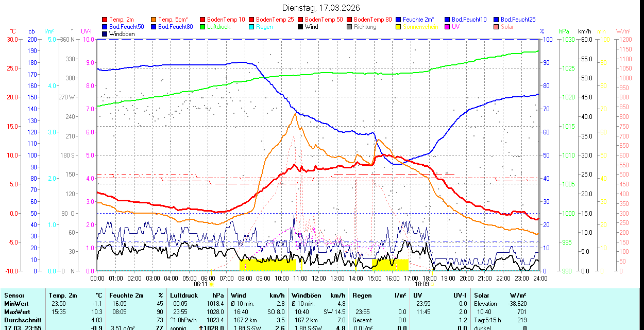Click the sunset icon next to 18:09

pyautogui.click(x=432, y=284)
